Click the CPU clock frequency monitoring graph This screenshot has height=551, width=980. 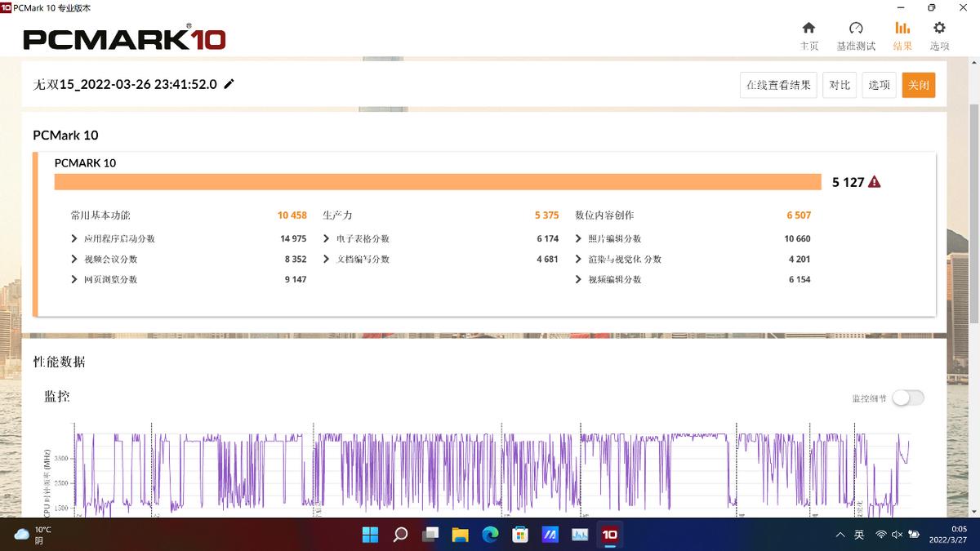pos(490,473)
